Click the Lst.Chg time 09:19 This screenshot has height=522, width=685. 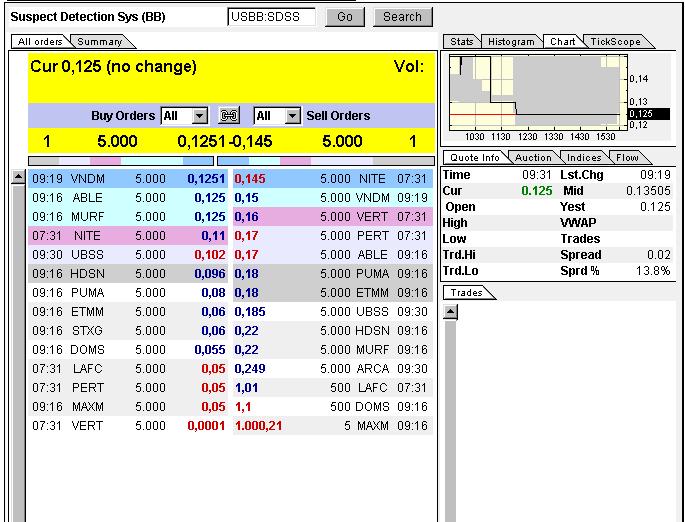655,175
